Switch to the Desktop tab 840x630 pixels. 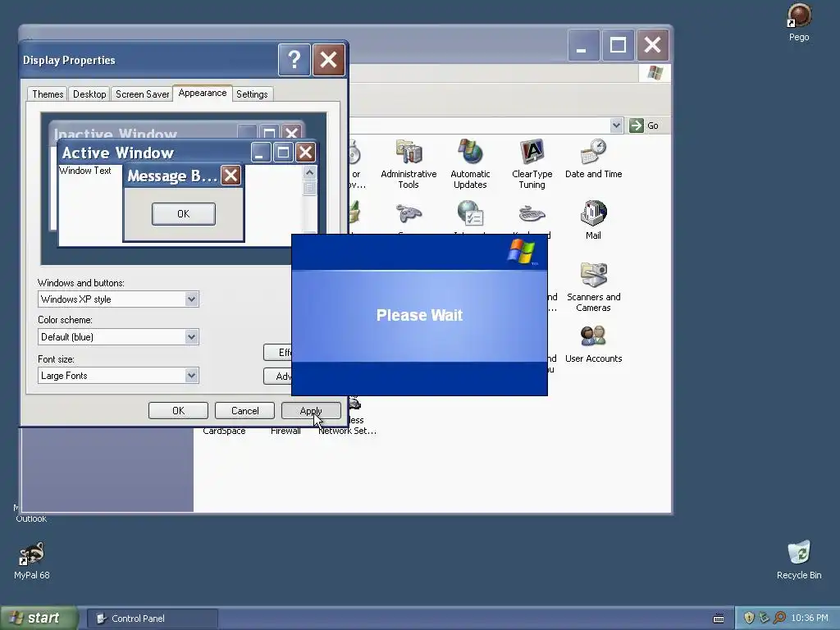coord(89,94)
